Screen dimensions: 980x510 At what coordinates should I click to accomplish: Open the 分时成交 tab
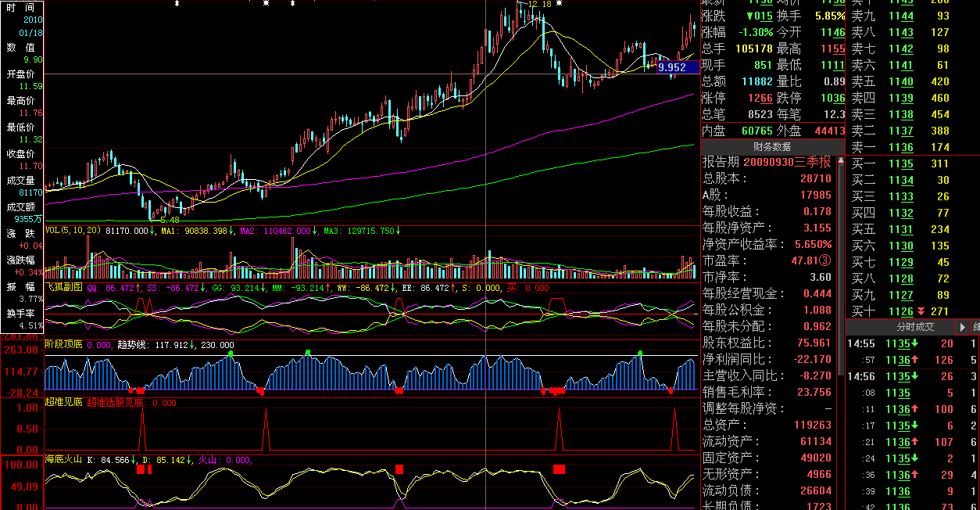click(x=914, y=326)
